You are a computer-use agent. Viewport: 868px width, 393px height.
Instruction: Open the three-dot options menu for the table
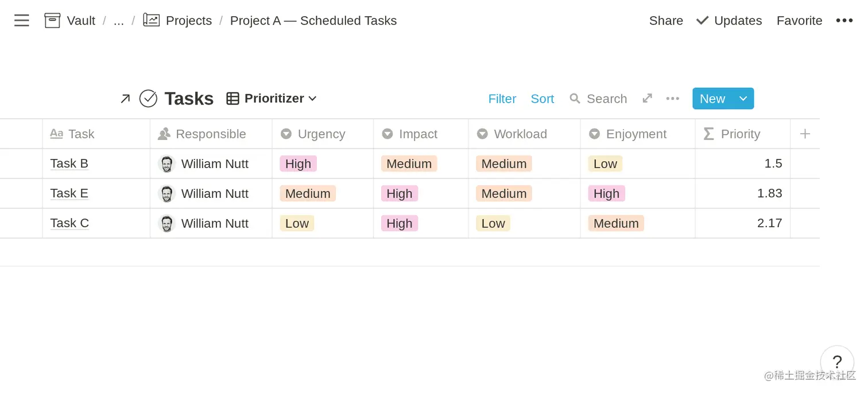pyautogui.click(x=672, y=98)
